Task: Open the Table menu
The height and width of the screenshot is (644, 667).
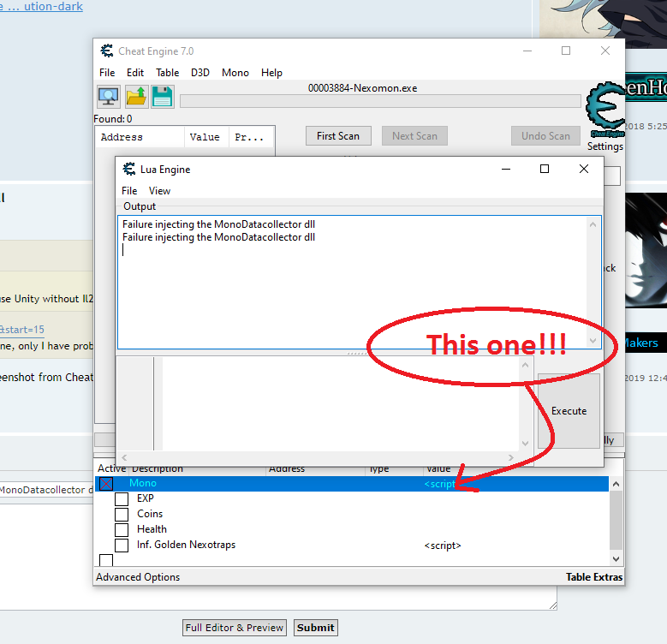Action: pos(167,73)
